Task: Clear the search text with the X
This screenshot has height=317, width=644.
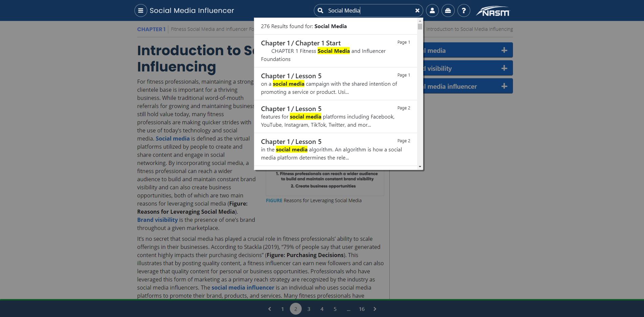Action: [x=417, y=10]
